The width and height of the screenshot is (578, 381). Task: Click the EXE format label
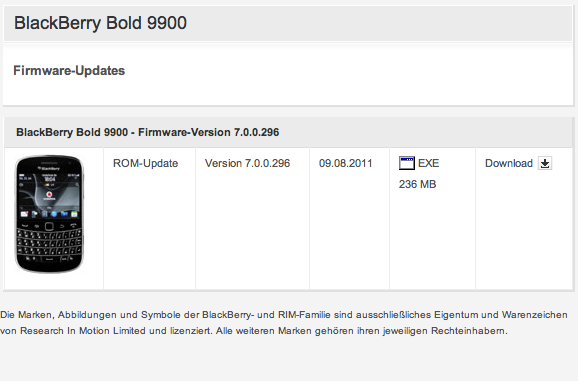point(428,163)
